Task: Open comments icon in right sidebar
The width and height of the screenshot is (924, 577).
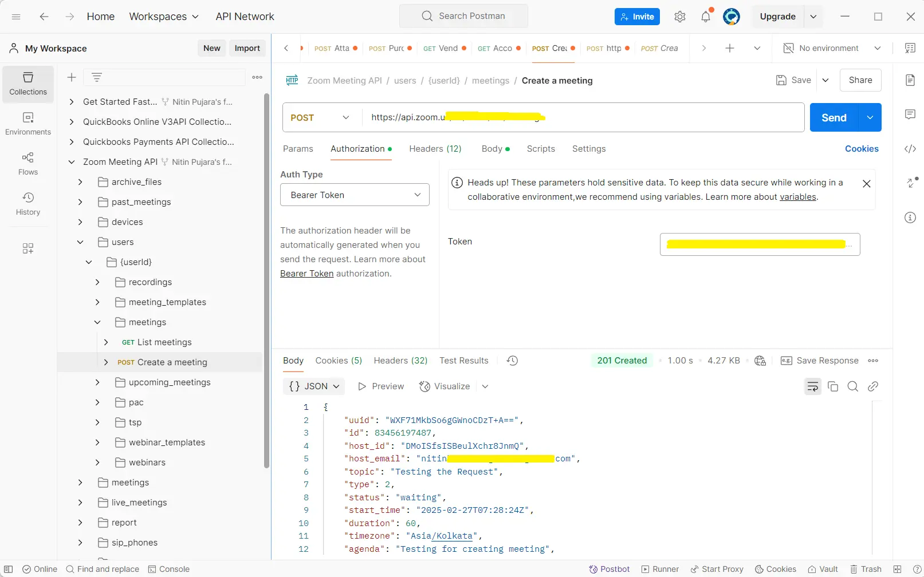Action: (910, 114)
